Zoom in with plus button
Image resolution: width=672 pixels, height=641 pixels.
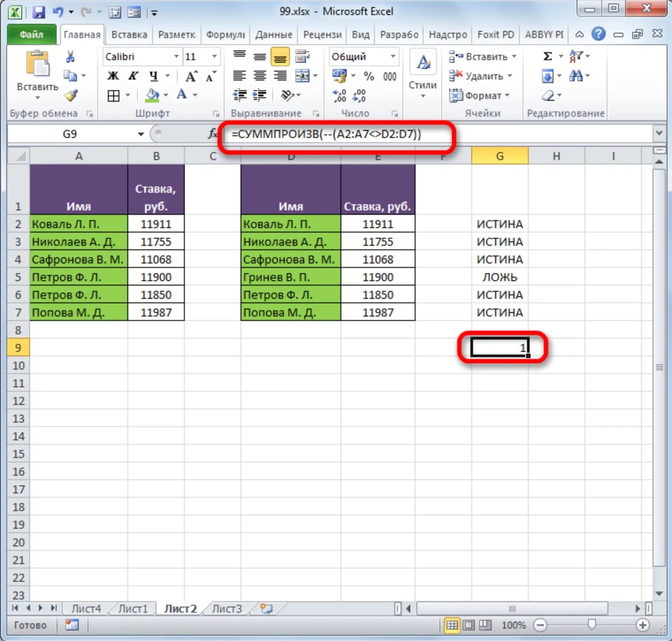pos(642,625)
